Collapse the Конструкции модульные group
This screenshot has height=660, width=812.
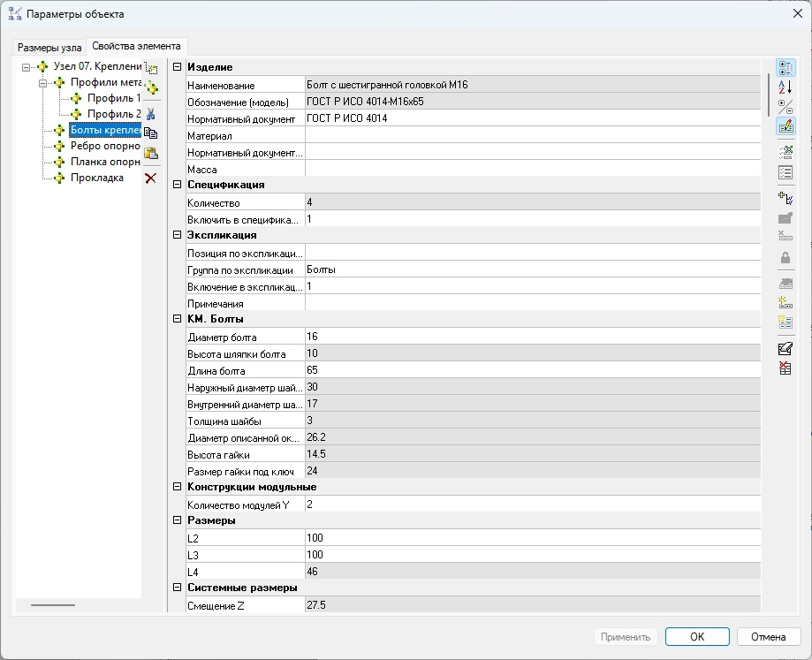tap(177, 487)
